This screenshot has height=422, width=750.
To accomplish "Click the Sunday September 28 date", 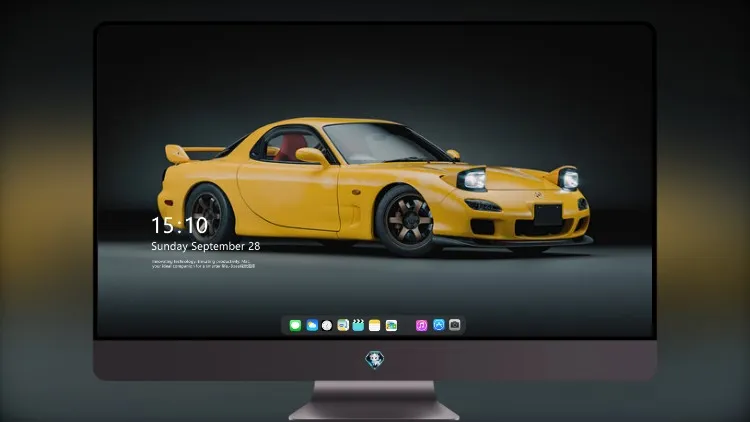I will point(206,246).
